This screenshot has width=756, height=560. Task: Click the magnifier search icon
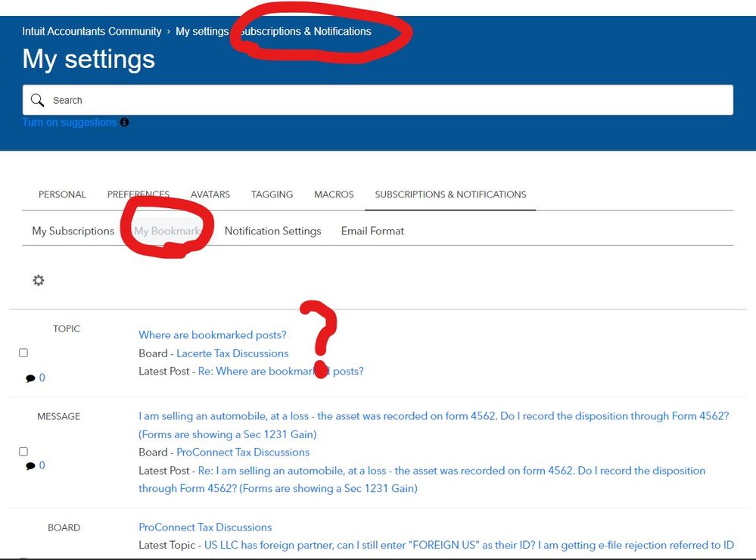pyautogui.click(x=37, y=100)
